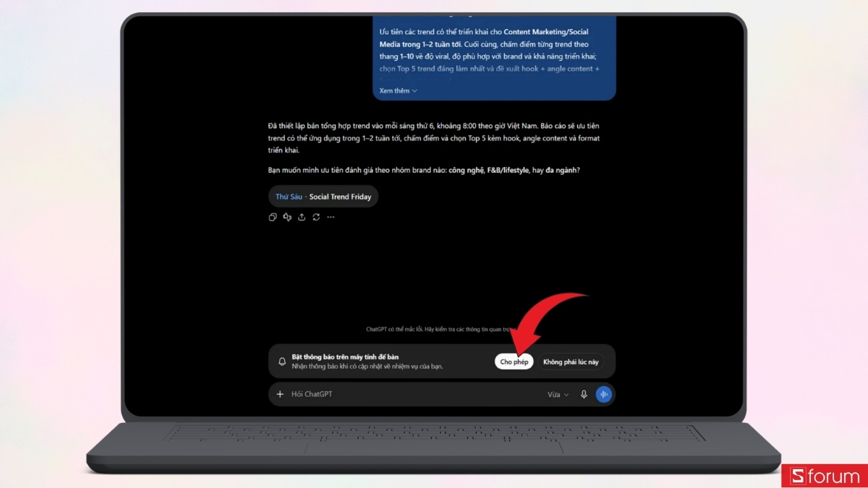
Task: Open the 'Vừa' model dropdown
Action: tap(558, 394)
